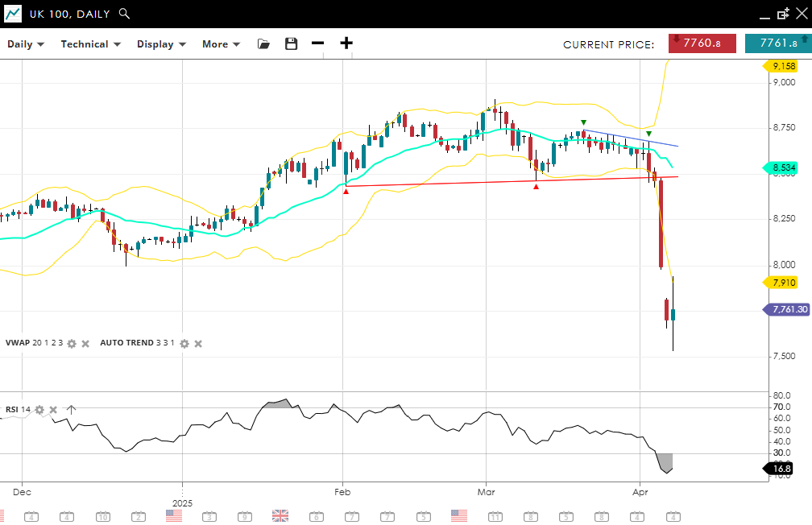Screen dimensions: 812x525
Task: Open the More menu
Action: (x=221, y=44)
